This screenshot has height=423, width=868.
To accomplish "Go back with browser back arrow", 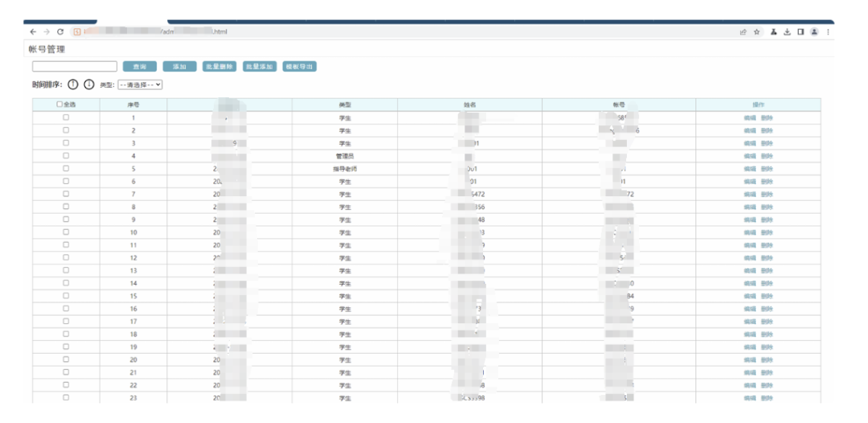I will pos(33,32).
